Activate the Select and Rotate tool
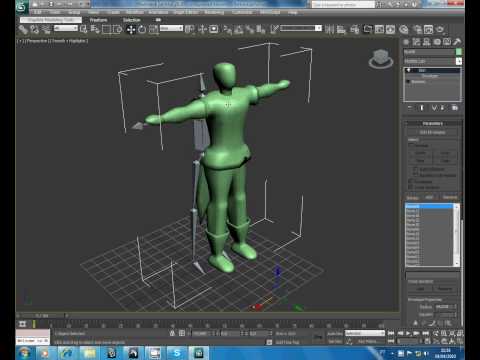This screenshot has height=360, width=480. [x=142, y=30]
